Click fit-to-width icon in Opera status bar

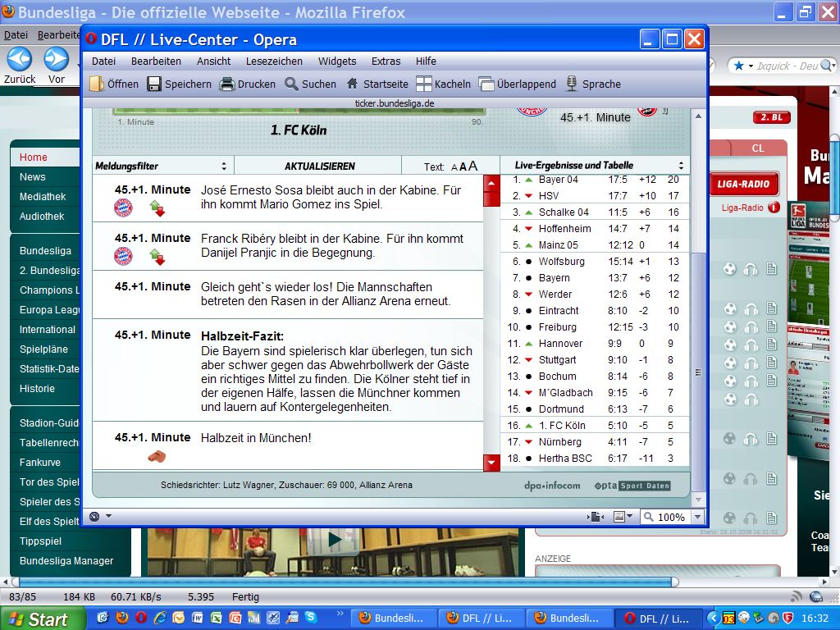point(596,517)
